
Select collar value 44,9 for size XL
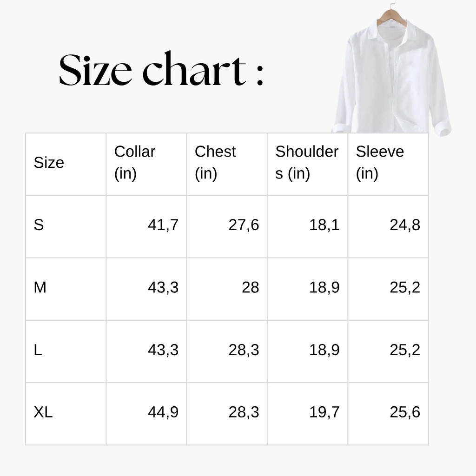(x=163, y=413)
